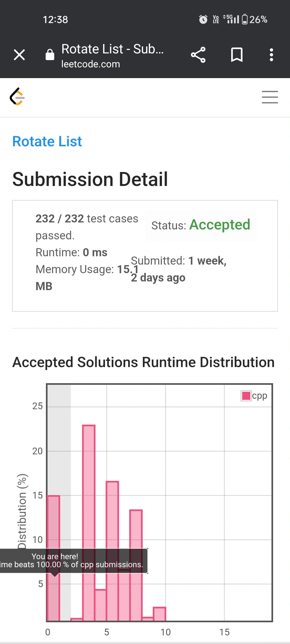Tap the 5G signal strength icon
Viewport: 290px width, 644px height.
231,19
